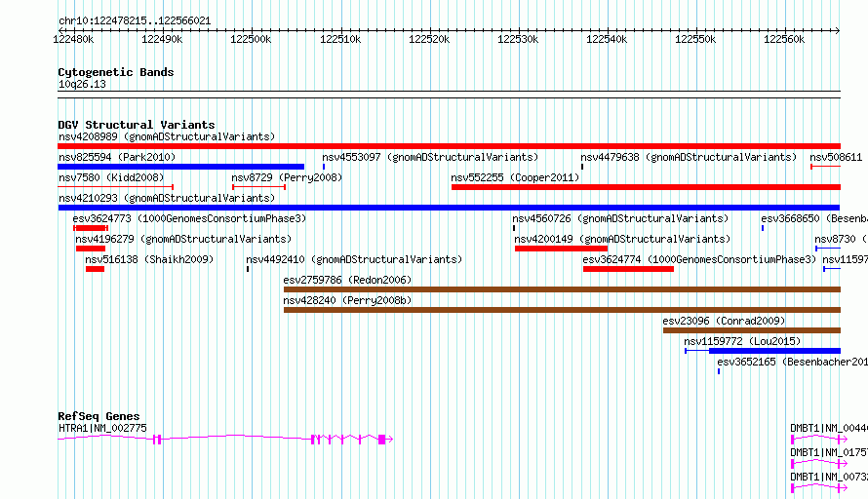
Task: Click the small red esv3624773 bar
Action: click(x=91, y=228)
